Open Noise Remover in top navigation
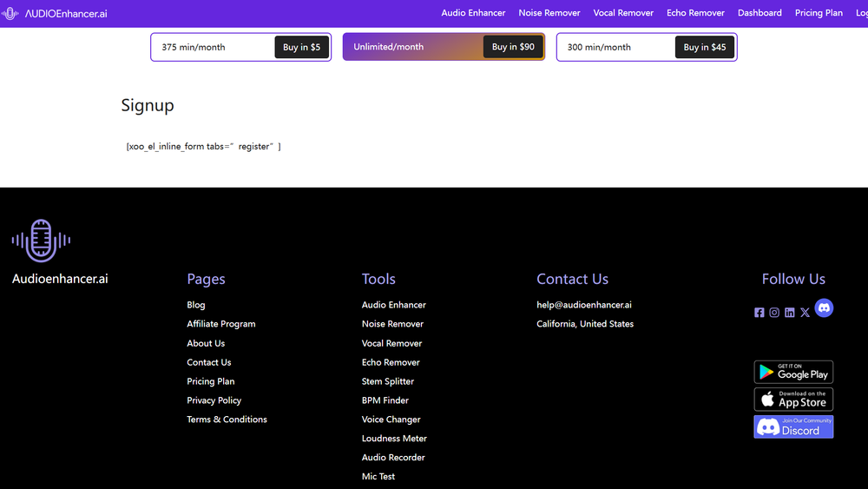Screen dimensions: 868x489 coord(549,13)
